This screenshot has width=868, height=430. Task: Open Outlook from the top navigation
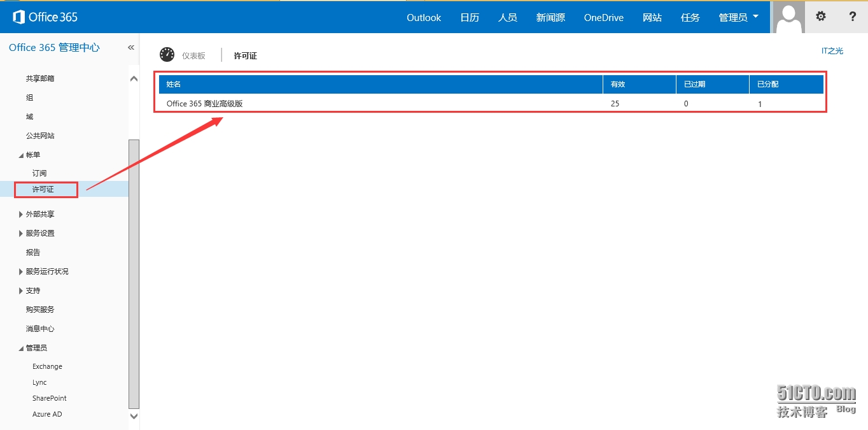(424, 17)
